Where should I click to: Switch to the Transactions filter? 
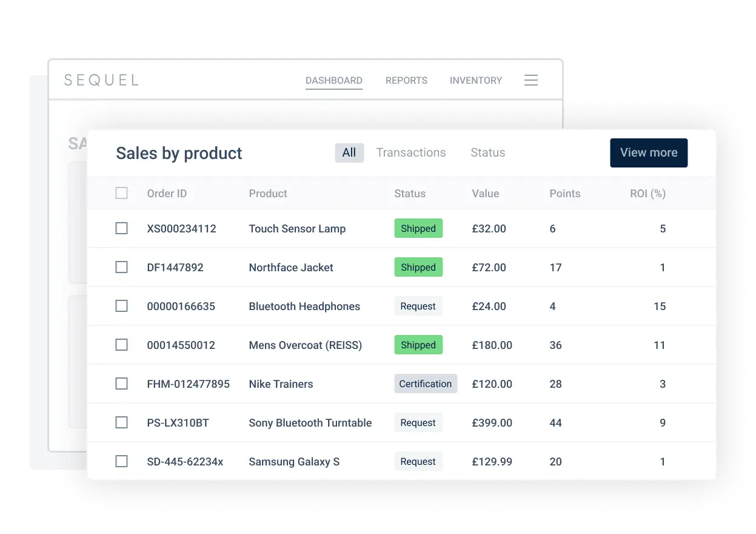pyautogui.click(x=411, y=152)
